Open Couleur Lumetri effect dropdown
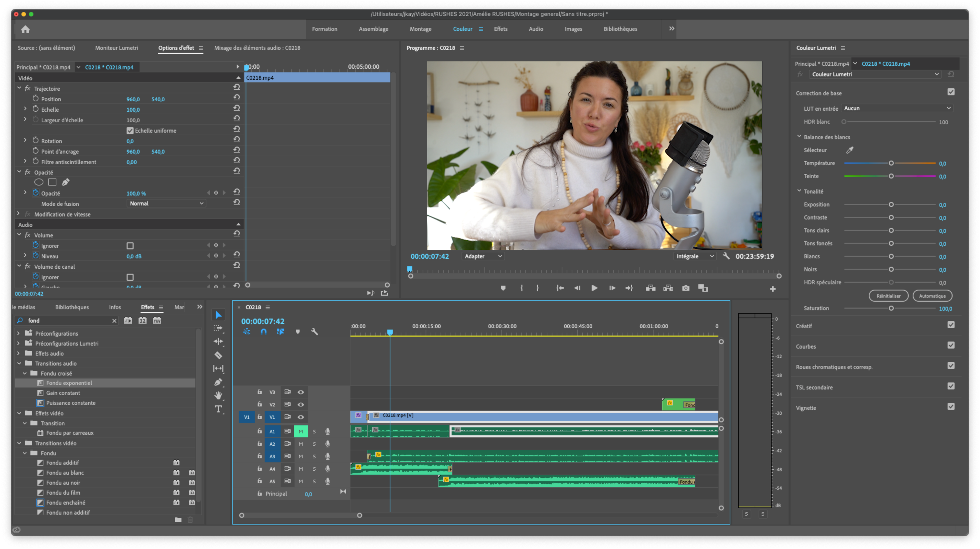Image resolution: width=980 pixels, height=549 pixels. (875, 74)
